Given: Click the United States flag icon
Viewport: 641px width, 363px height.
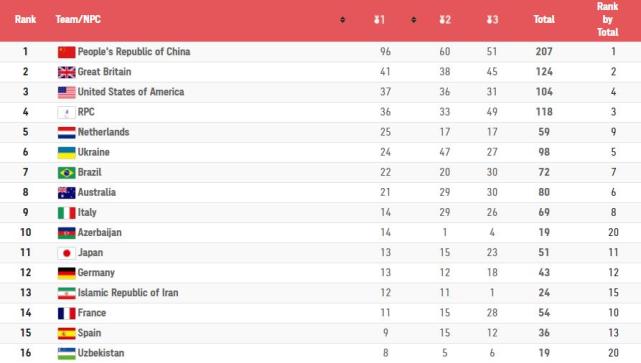Looking at the screenshot, I should pyautogui.click(x=67, y=92).
